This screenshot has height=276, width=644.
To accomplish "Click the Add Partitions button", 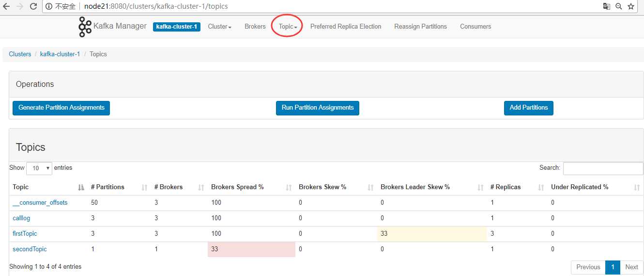I will 528,108.
